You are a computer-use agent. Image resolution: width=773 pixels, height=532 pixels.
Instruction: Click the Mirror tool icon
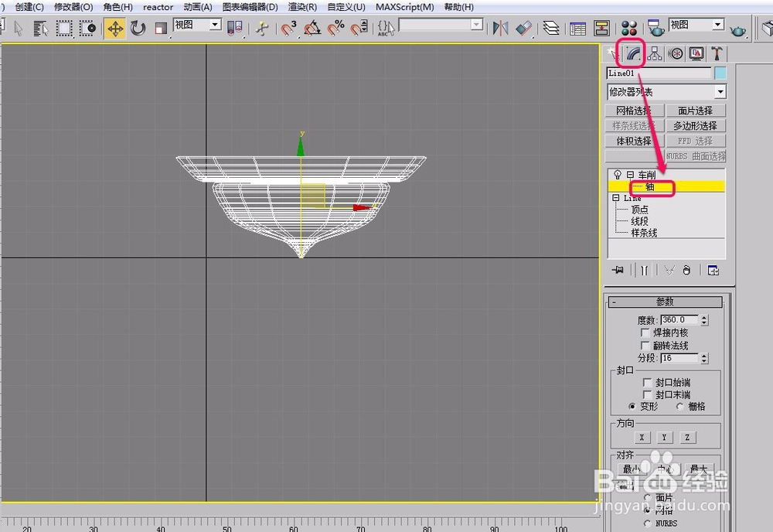coord(500,29)
